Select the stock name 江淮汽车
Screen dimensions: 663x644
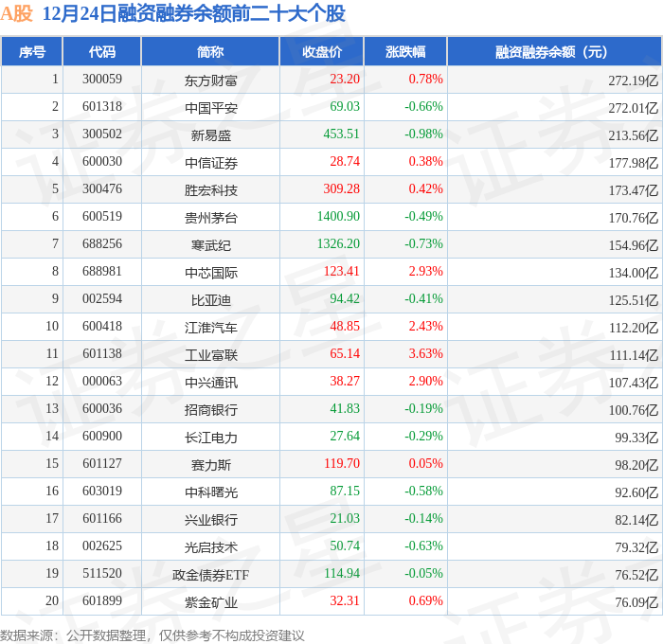click(x=210, y=328)
